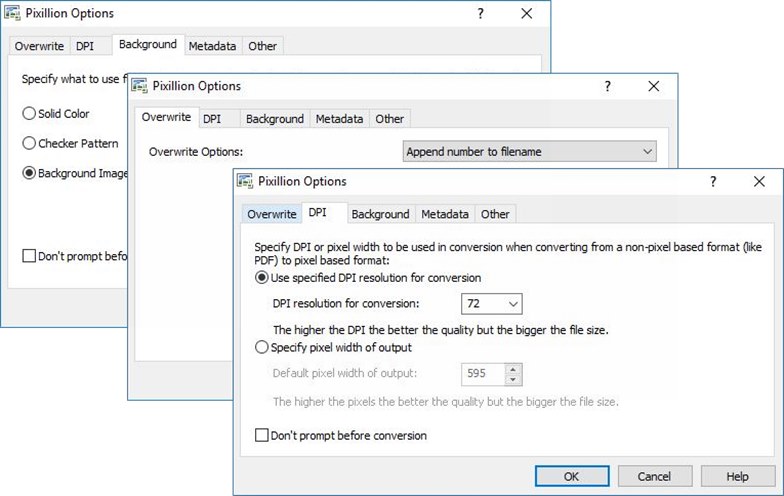The image size is (784, 496).
Task: Open Metadata tab in front window
Action: pyautogui.click(x=445, y=214)
